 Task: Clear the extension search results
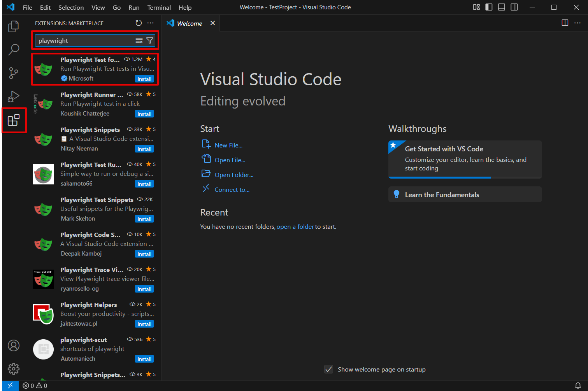coord(139,40)
